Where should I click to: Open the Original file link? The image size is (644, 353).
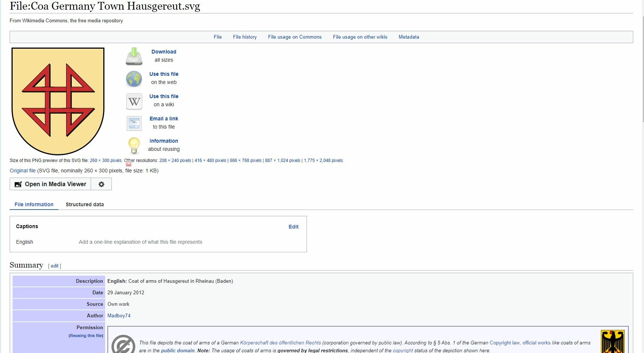tap(23, 171)
